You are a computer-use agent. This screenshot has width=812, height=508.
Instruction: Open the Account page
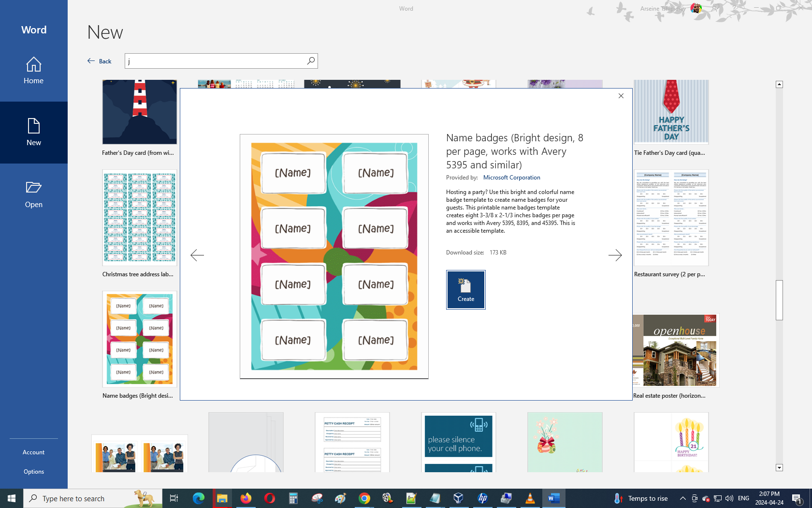coord(34,452)
